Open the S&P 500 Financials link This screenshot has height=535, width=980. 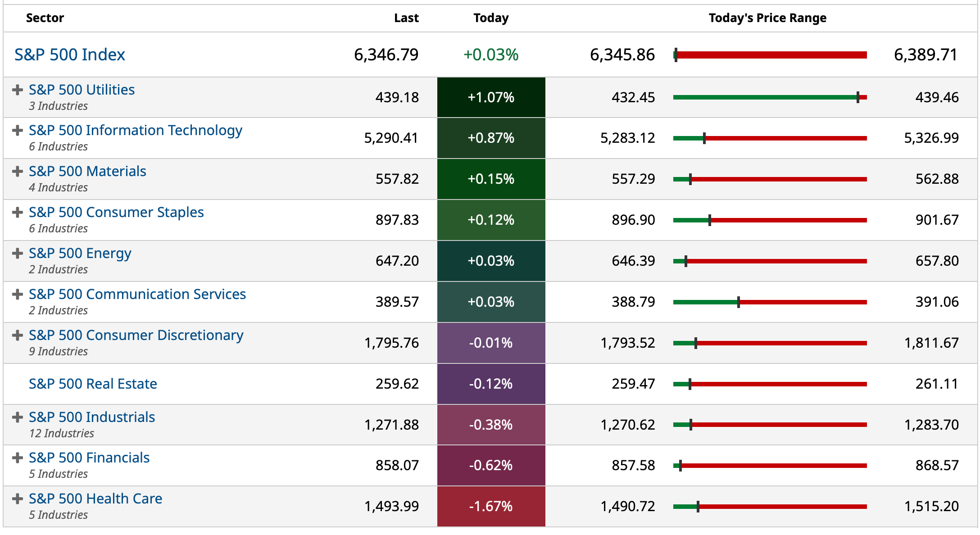point(89,458)
